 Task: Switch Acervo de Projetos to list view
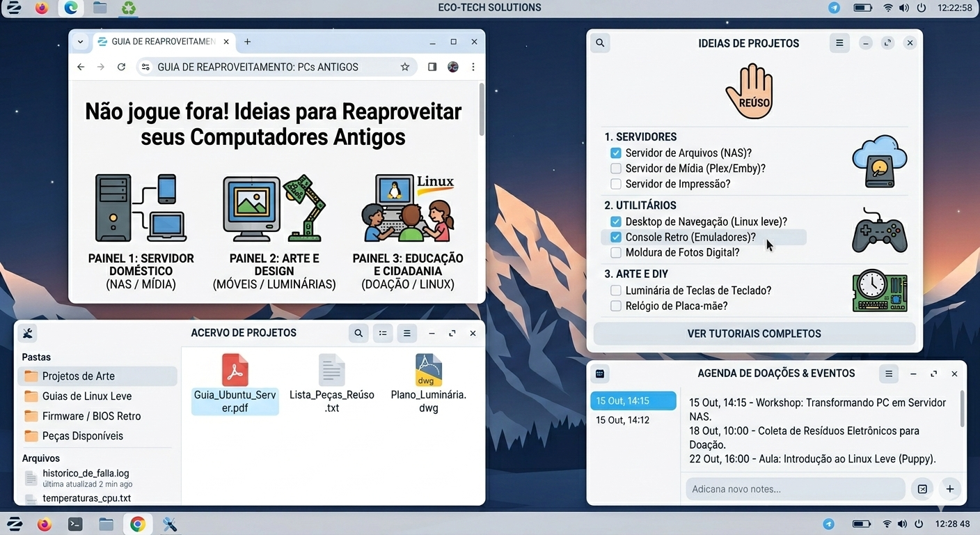[x=382, y=333]
